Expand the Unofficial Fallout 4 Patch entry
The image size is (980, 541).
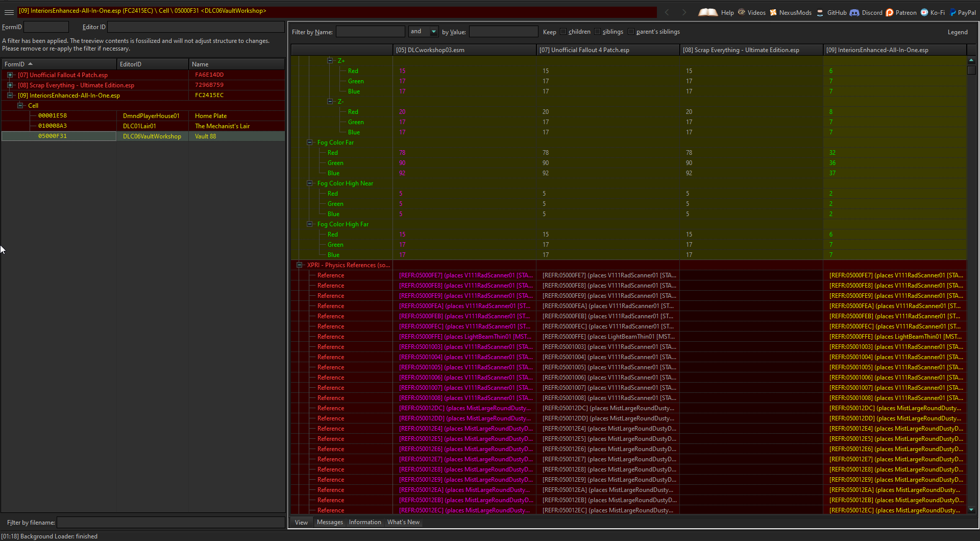(x=10, y=75)
